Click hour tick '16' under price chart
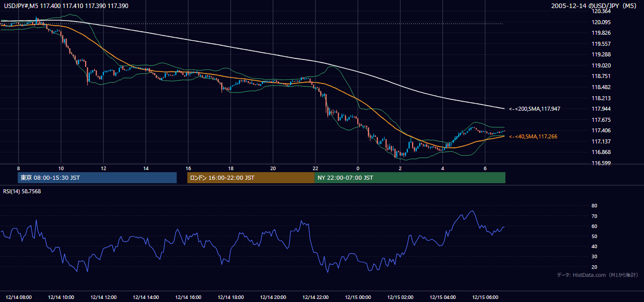 [x=188, y=168]
